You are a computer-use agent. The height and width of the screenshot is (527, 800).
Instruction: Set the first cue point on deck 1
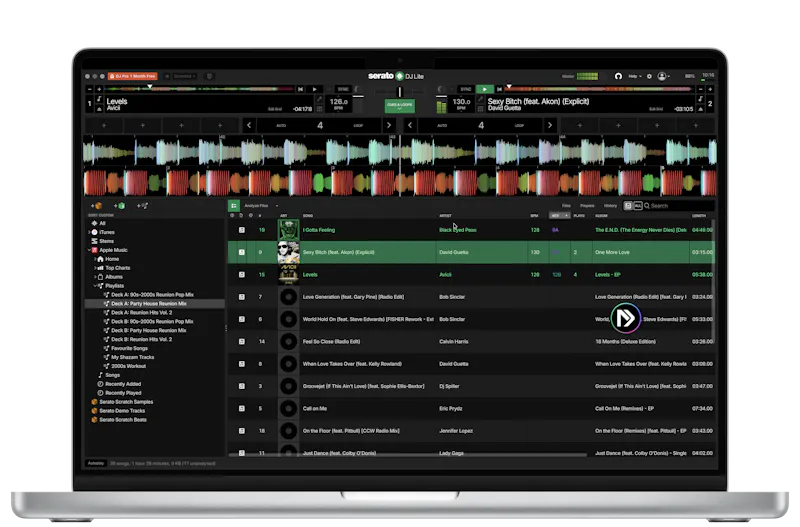(104, 126)
